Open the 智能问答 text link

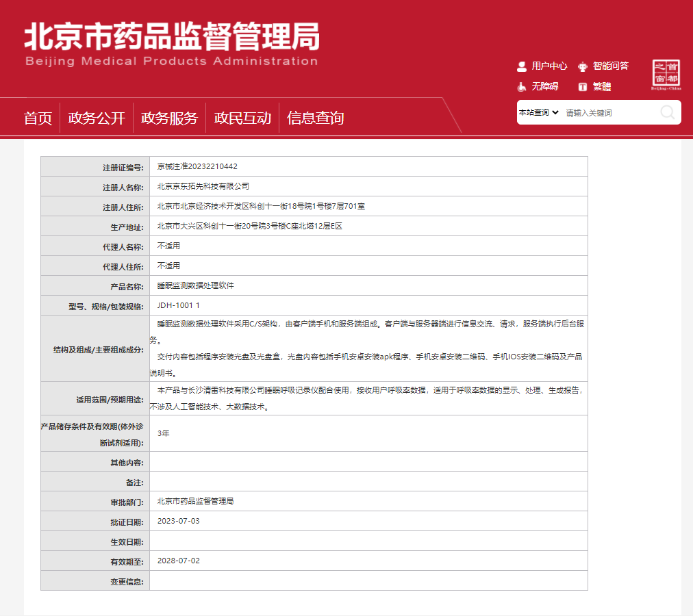610,66
